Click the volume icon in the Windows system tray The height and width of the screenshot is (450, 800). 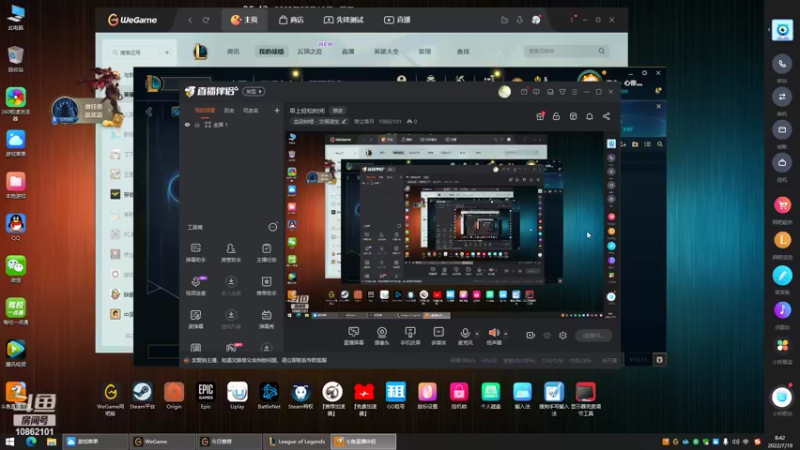[735, 441]
